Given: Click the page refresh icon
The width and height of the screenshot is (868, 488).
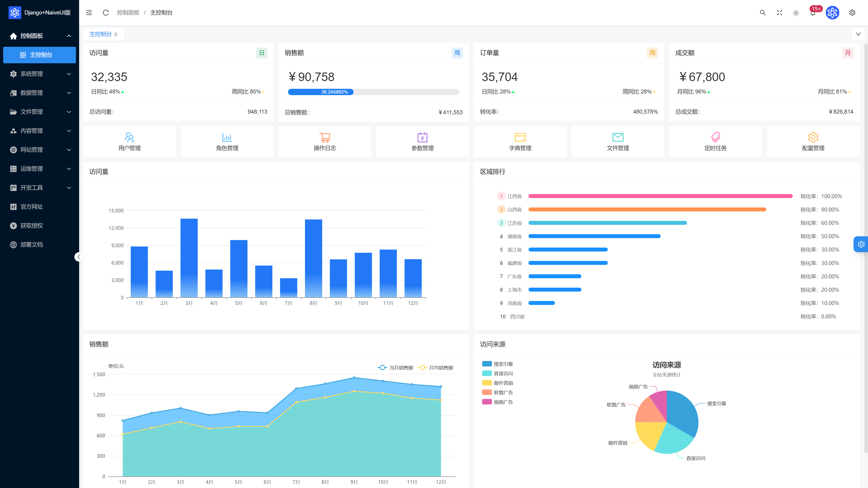Looking at the screenshot, I should 106,12.
